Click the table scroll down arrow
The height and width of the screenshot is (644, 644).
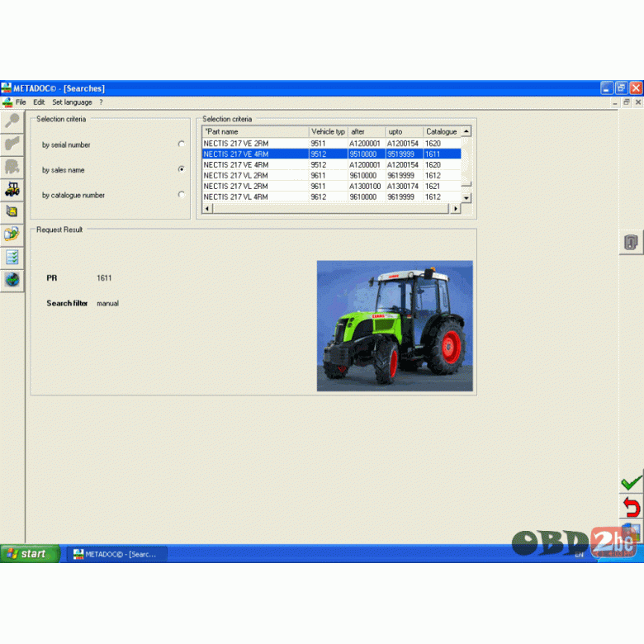click(x=466, y=198)
